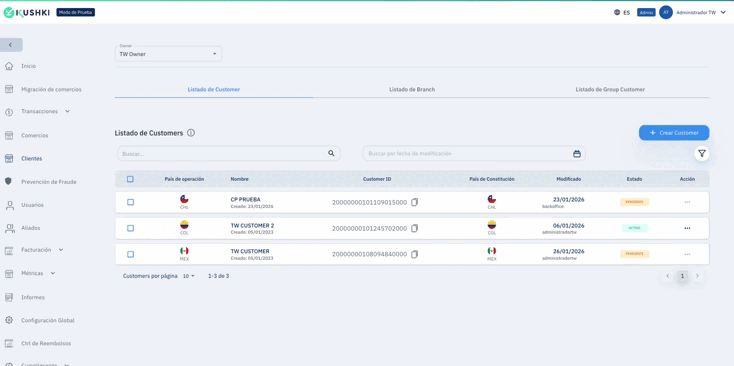Screen dimensions: 734x366
Task: Open the filter funnel button
Action: coord(702,153)
